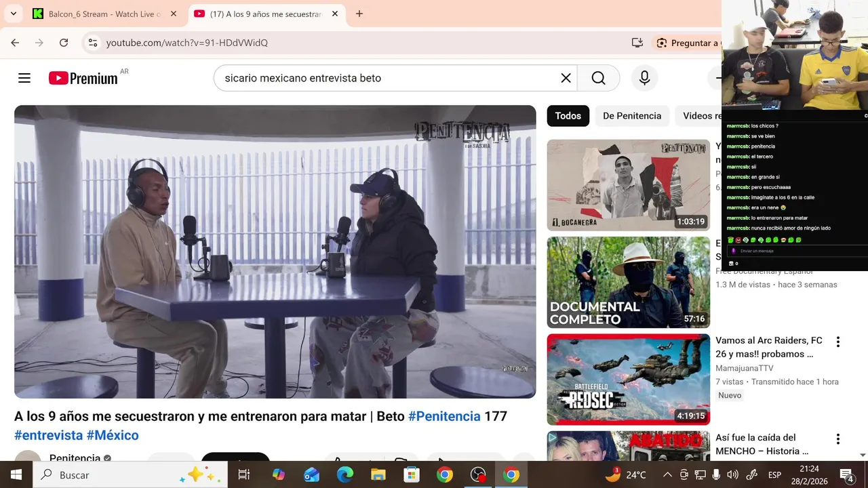Screen dimensions: 868x488
Task: Open more options for caída del MENCHO video
Action: coord(838,439)
